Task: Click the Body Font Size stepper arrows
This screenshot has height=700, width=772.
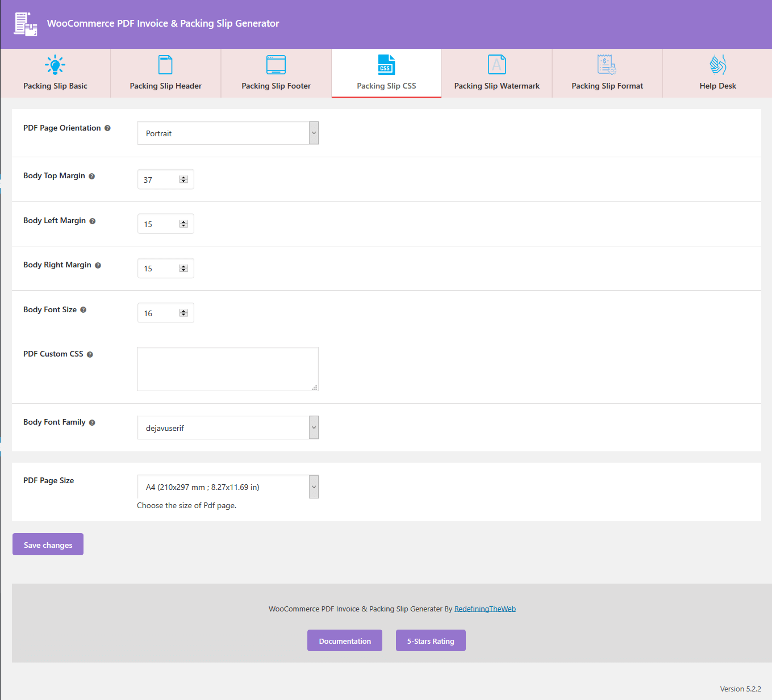Action: click(183, 313)
